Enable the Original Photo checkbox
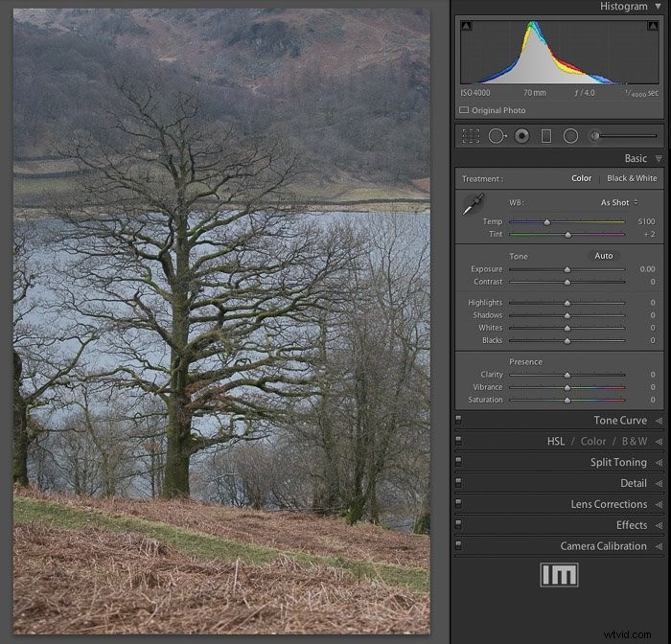The image size is (671, 644). tap(464, 110)
